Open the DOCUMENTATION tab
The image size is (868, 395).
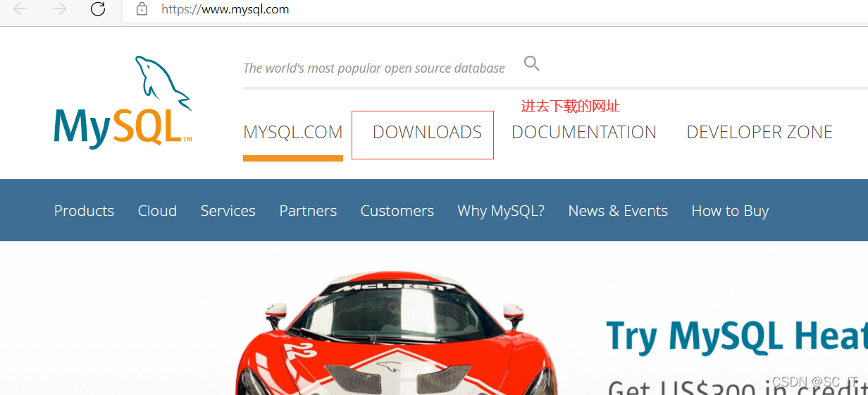coord(584,132)
